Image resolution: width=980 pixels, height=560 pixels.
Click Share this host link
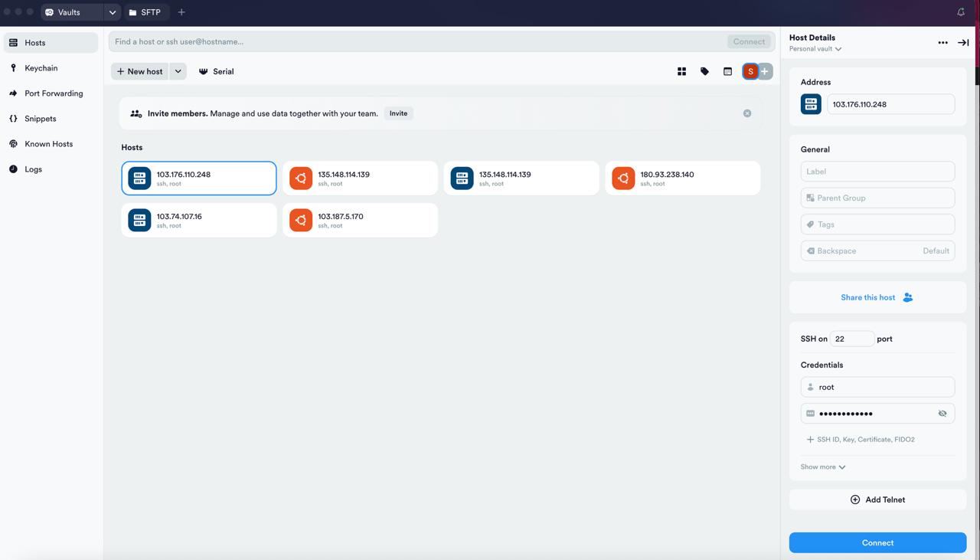coord(877,297)
